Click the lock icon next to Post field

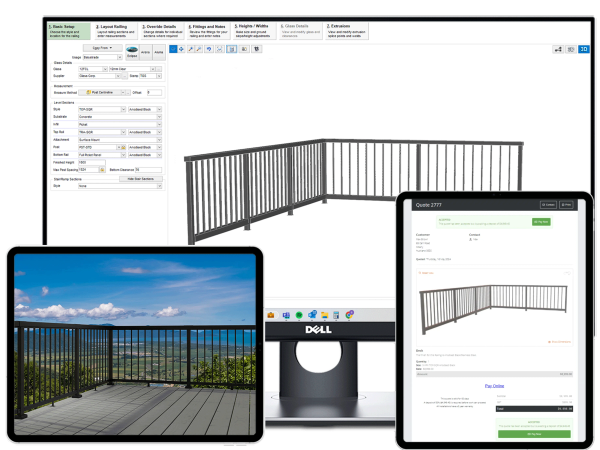coord(124,147)
